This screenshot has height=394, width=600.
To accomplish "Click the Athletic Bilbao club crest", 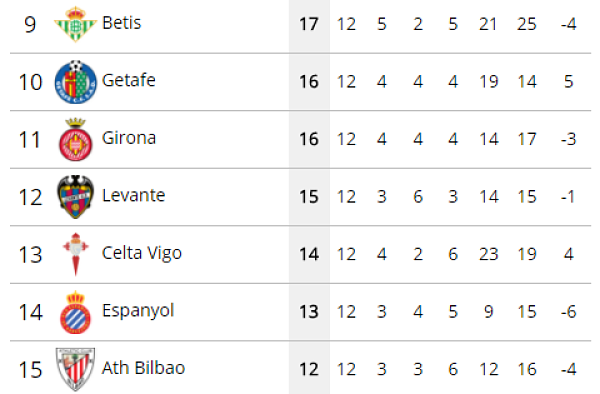I will point(75,370).
